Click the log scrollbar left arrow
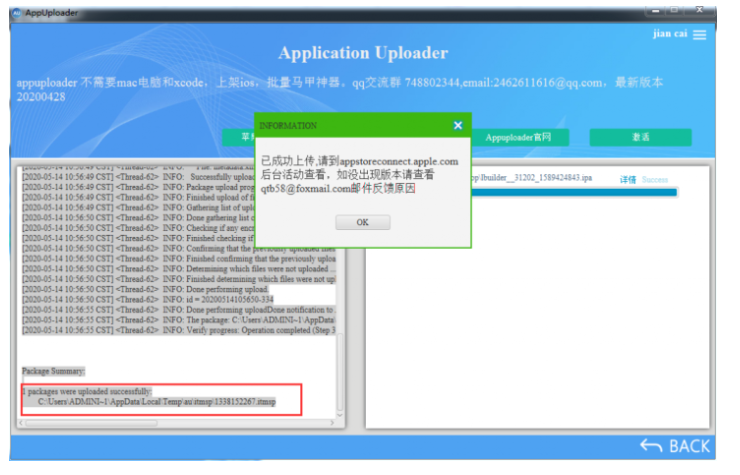The width and height of the screenshot is (740, 475). click(21, 423)
